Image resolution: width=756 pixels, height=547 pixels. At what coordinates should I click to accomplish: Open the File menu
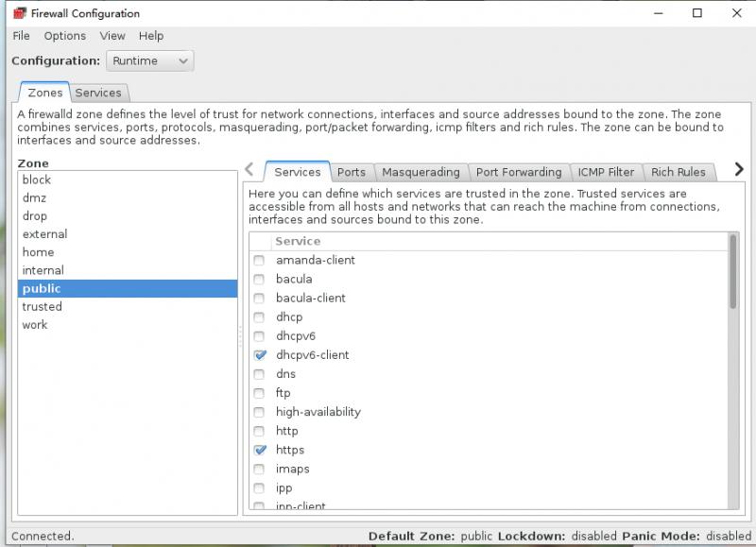[21, 36]
